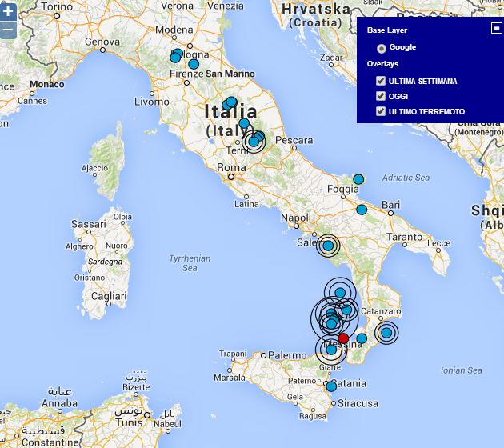Click the Adriatic Sea label

coord(406,178)
